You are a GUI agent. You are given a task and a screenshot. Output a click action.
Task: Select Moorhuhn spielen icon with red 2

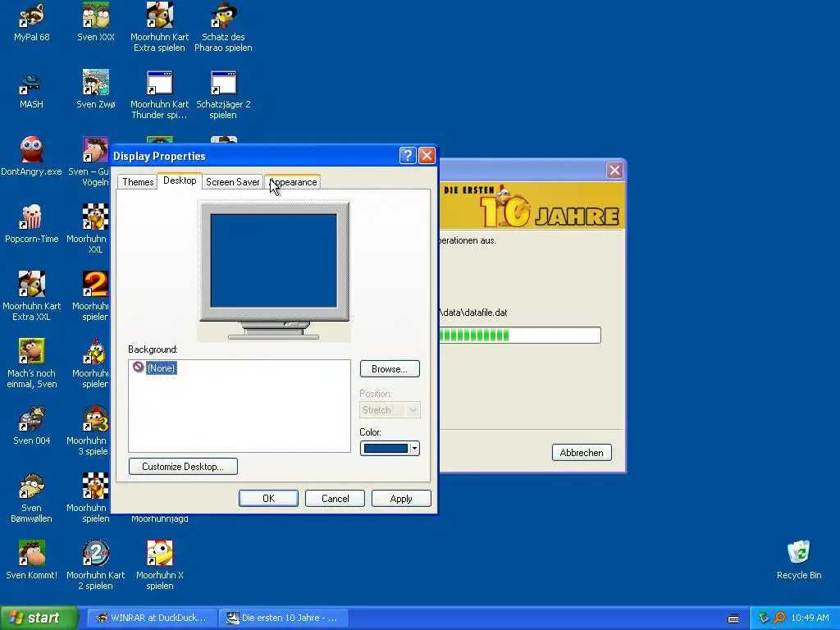[95, 295]
